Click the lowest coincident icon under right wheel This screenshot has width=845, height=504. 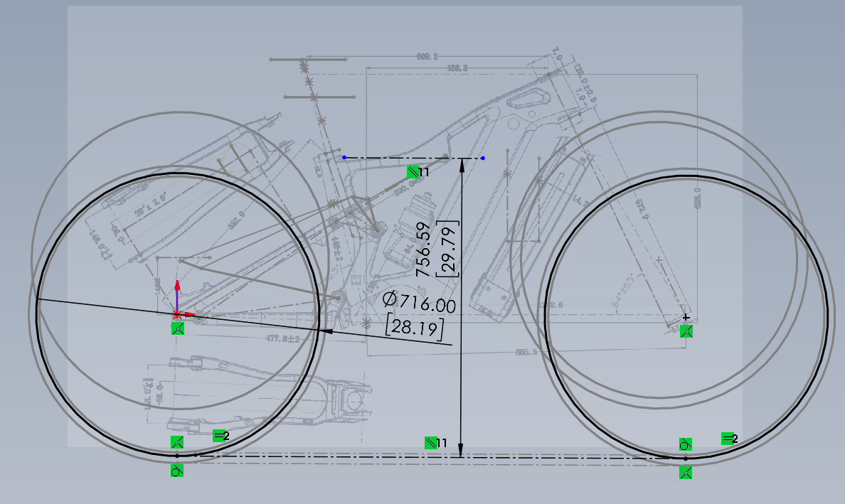(686, 473)
